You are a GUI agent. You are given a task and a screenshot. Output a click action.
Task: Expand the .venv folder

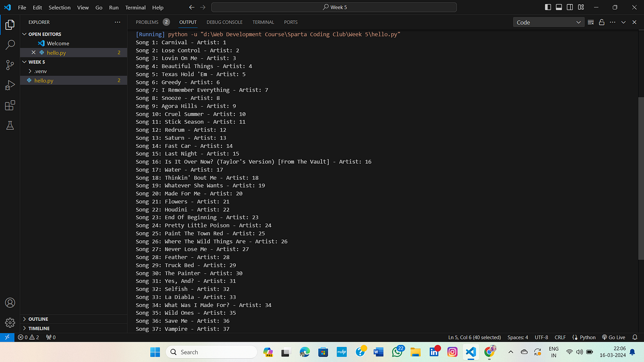pos(40,71)
